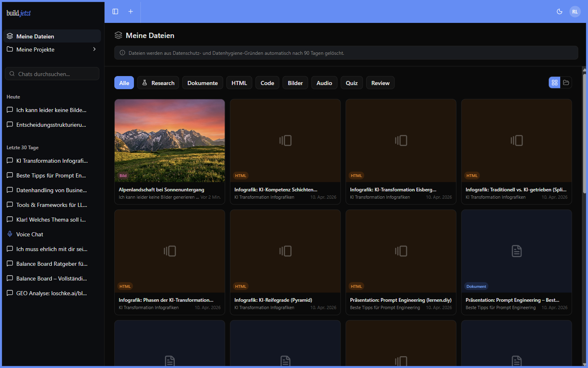Open Alpenlandschaft bei Sonnenuntergang image thumbnail
The width and height of the screenshot is (588, 368).
click(x=170, y=141)
